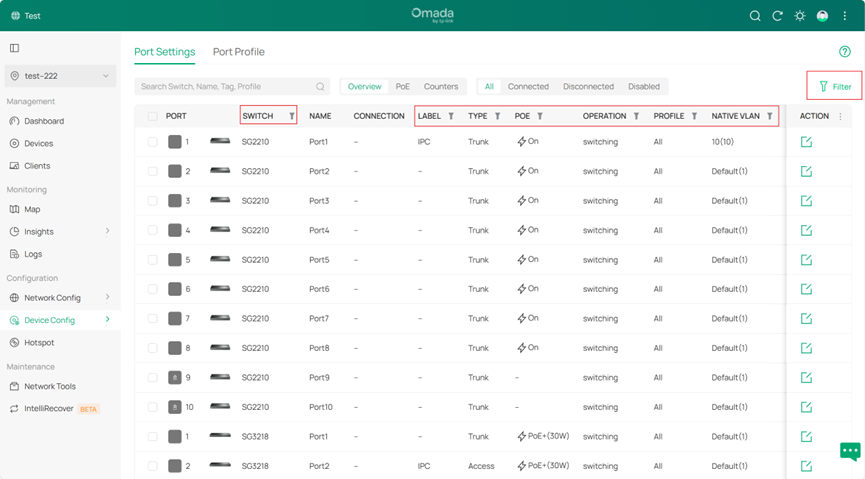Open the test-222 site dropdown

pyautogui.click(x=60, y=76)
